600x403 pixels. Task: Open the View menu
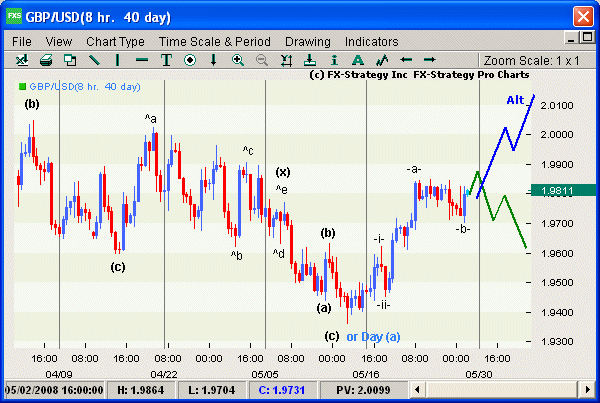click(59, 41)
